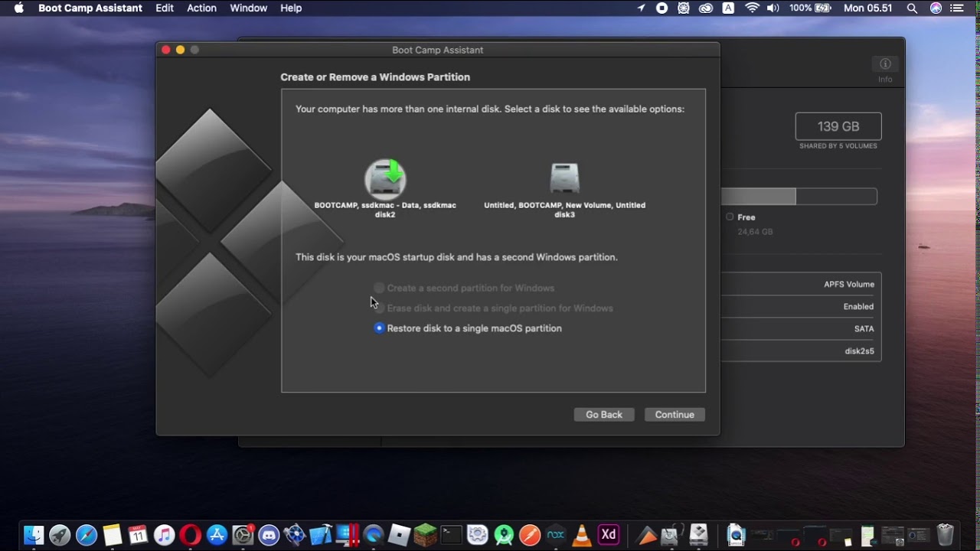The height and width of the screenshot is (551, 980).
Task: Open the Trash from the dock
Action: (946, 534)
